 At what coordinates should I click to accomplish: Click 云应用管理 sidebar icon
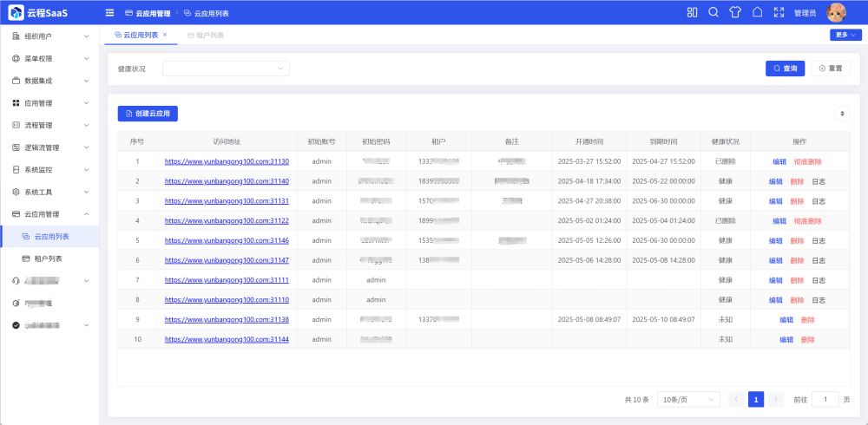[16, 214]
